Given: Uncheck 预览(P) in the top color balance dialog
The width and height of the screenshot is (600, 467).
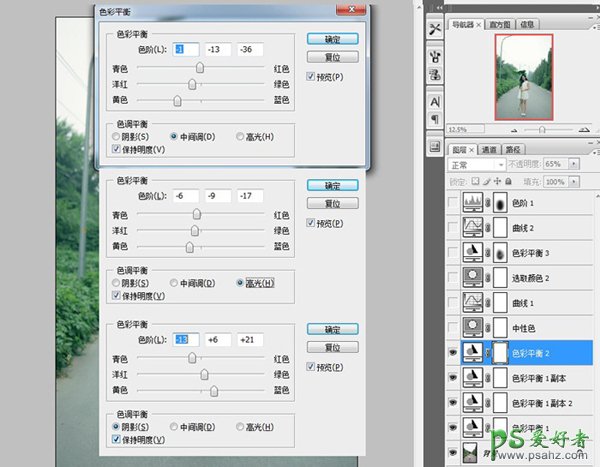Looking at the screenshot, I should (x=312, y=77).
